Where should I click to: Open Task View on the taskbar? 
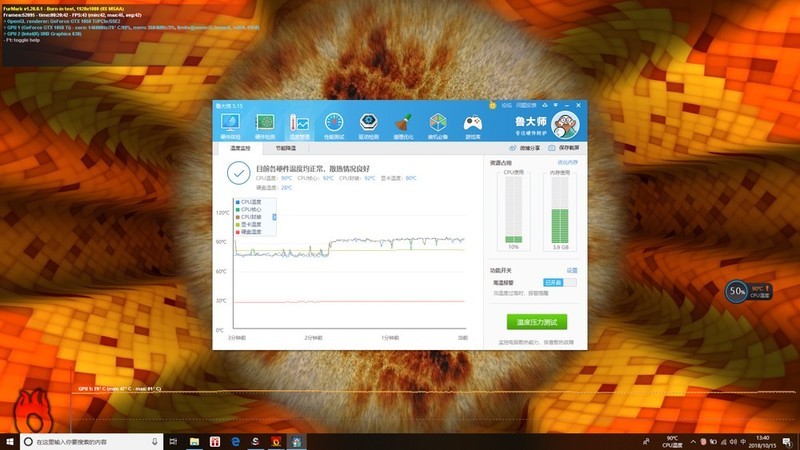(173, 442)
